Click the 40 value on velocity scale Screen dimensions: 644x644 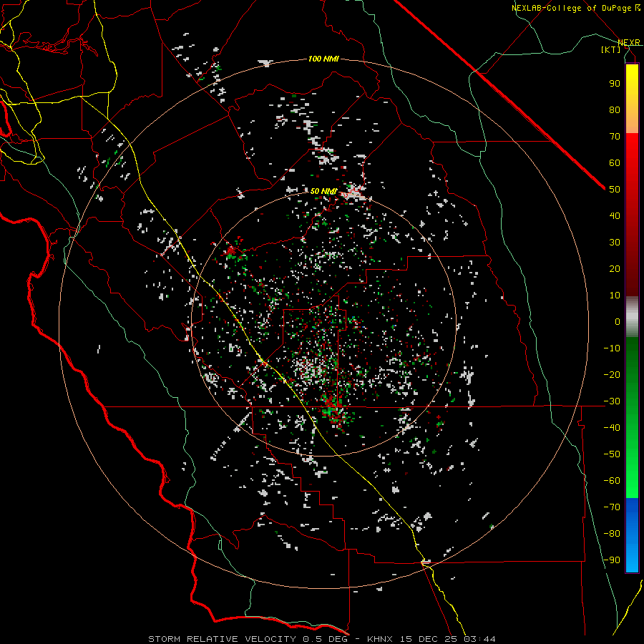pos(615,215)
